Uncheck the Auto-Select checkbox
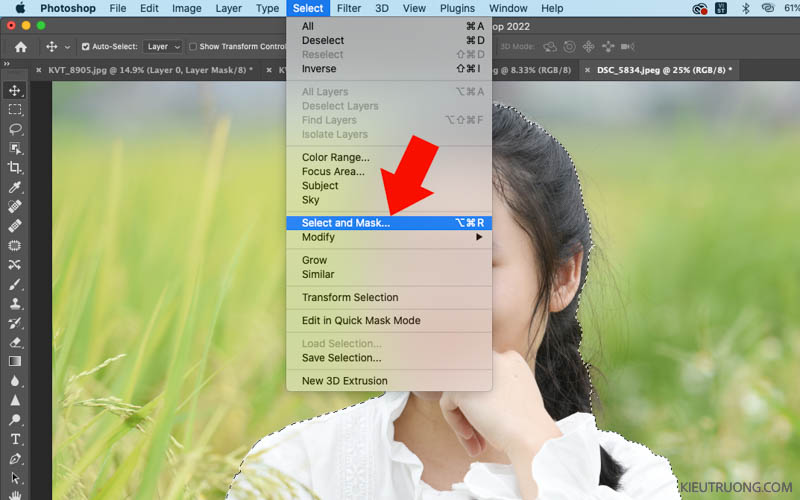Screen dimensions: 800x500 [86, 46]
